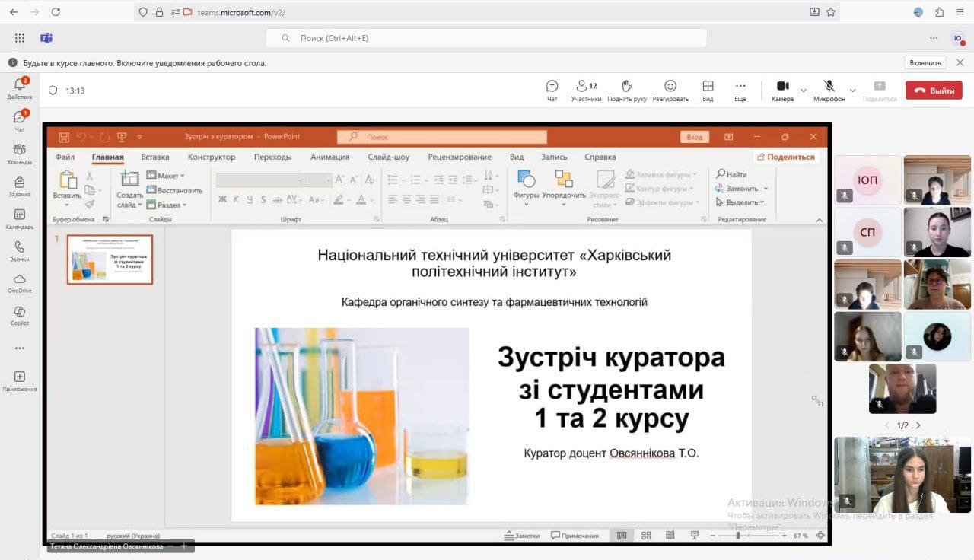Expand the microphone options dropdown arrow
Screen dimensions: 974x560
[x=852, y=91]
